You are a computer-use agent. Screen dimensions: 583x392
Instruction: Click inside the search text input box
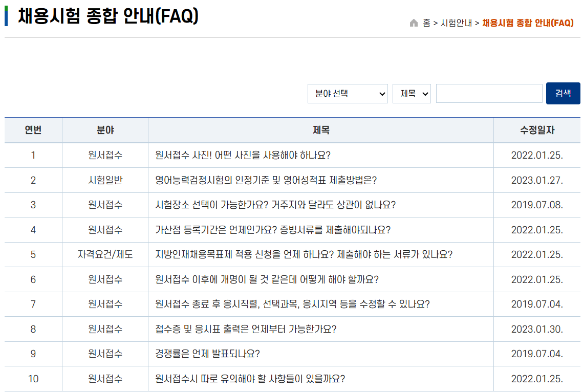tap(489, 93)
